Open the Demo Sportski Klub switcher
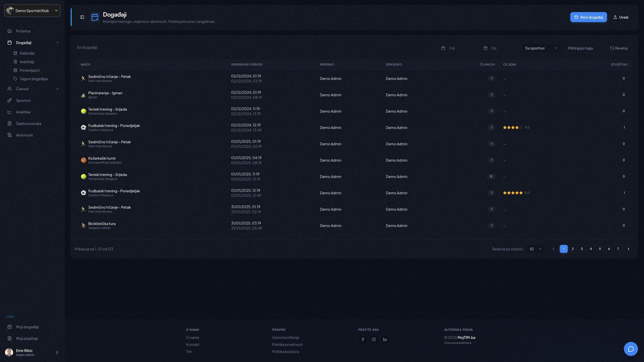The width and height of the screenshot is (644, 362). click(x=32, y=11)
